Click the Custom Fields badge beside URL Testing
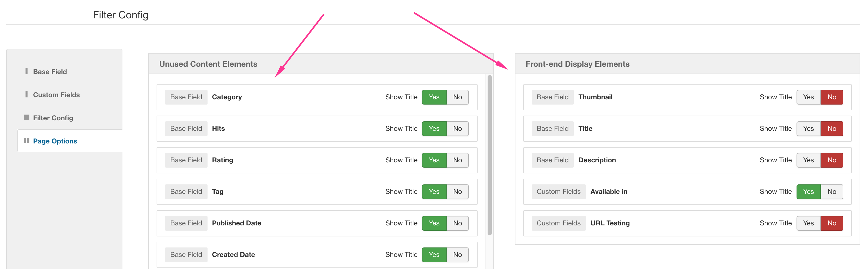Image resolution: width=868 pixels, height=269 pixels. 558,223
